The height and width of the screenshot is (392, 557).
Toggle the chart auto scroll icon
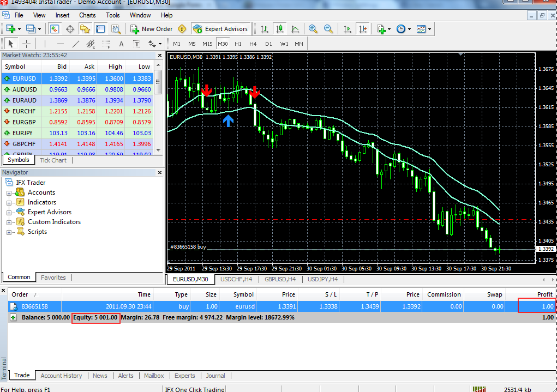pos(348,29)
